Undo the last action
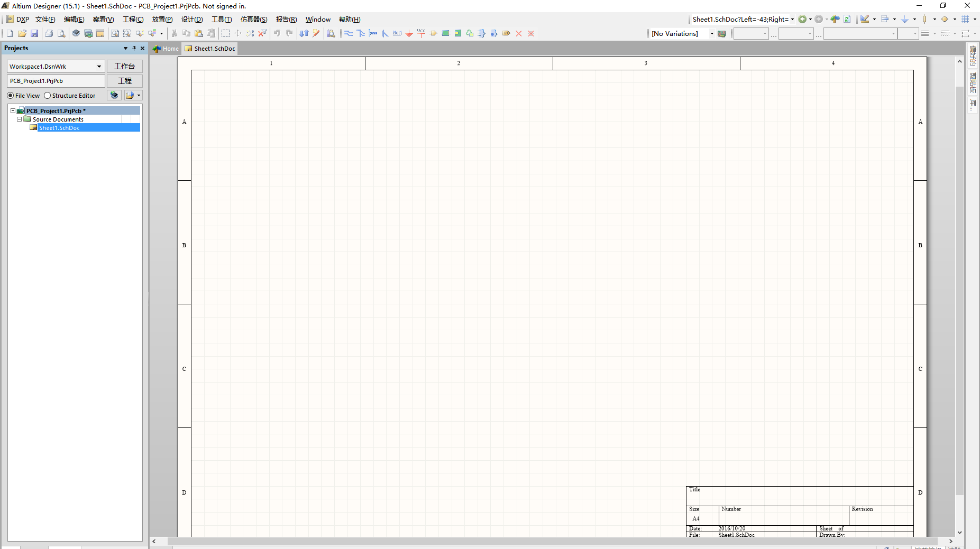The width and height of the screenshot is (980, 549). [x=277, y=33]
